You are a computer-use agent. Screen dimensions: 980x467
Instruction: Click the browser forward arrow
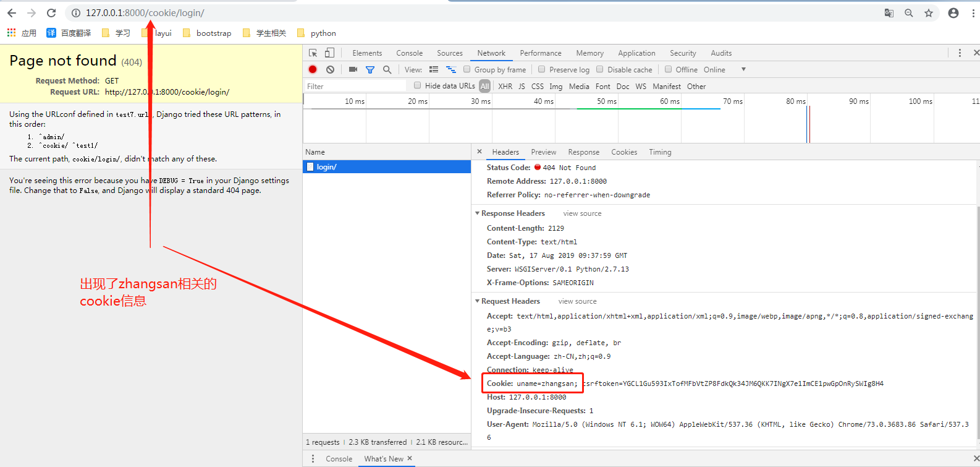point(32,13)
